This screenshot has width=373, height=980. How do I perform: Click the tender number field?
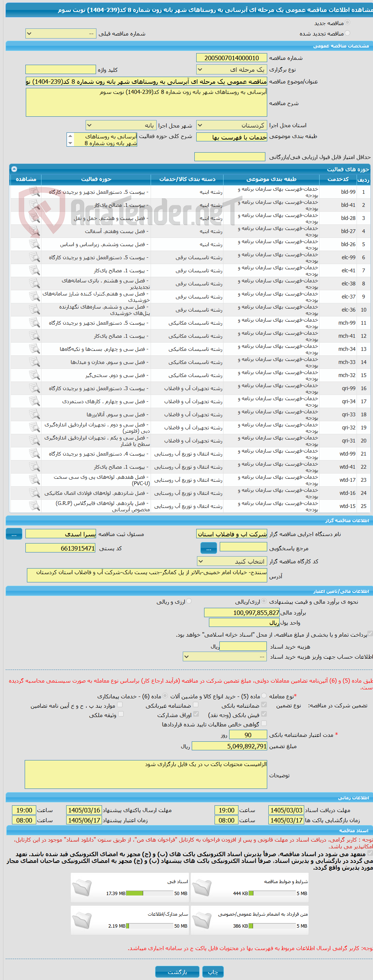(x=232, y=58)
